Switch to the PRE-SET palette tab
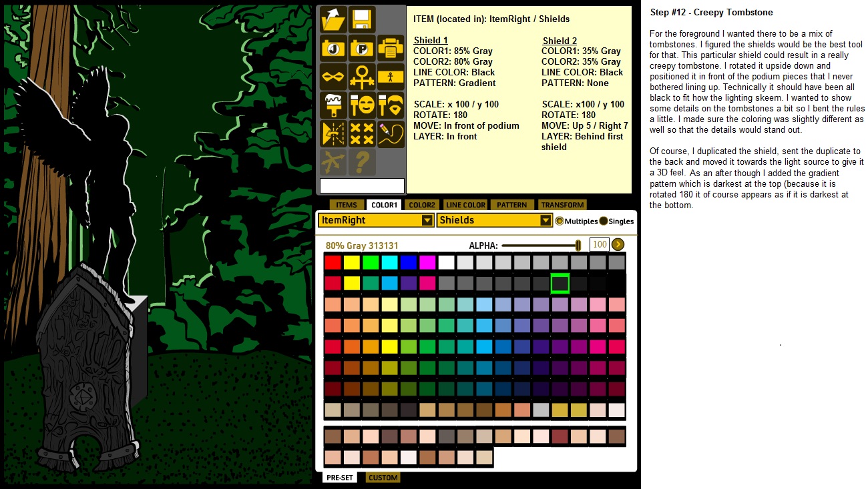This screenshot has width=868, height=489. [339, 478]
